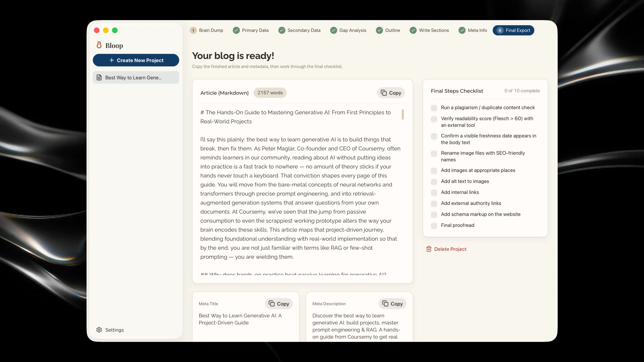Click the step 8 badge on Final Export
The width and height of the screenshot is (644, 362).
(x=500, y=31)
